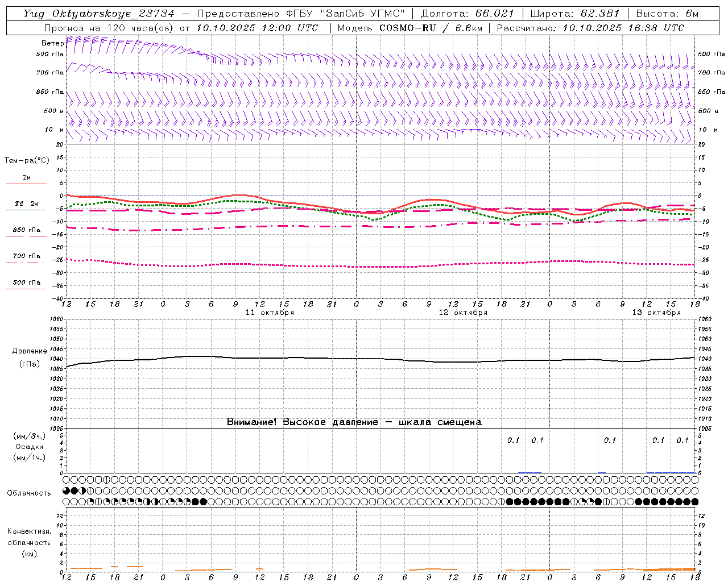The width and height of the screenshot is (728, 582).
Task: Click the Осадки precipitation label
Action: 30,447
